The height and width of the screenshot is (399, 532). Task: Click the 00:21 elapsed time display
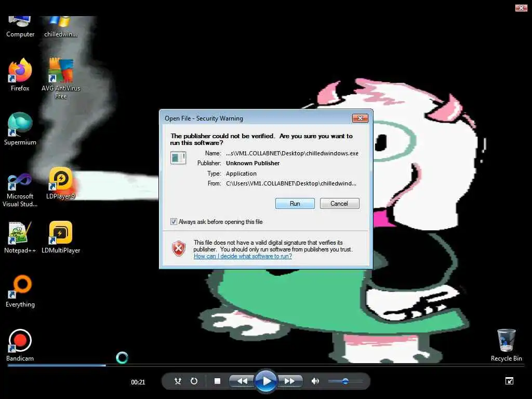(138, 382)
